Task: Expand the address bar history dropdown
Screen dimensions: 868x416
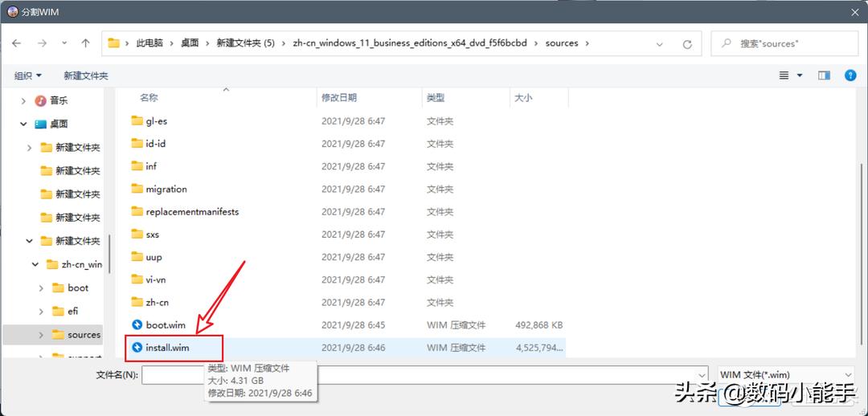Action: click(659, 43)
